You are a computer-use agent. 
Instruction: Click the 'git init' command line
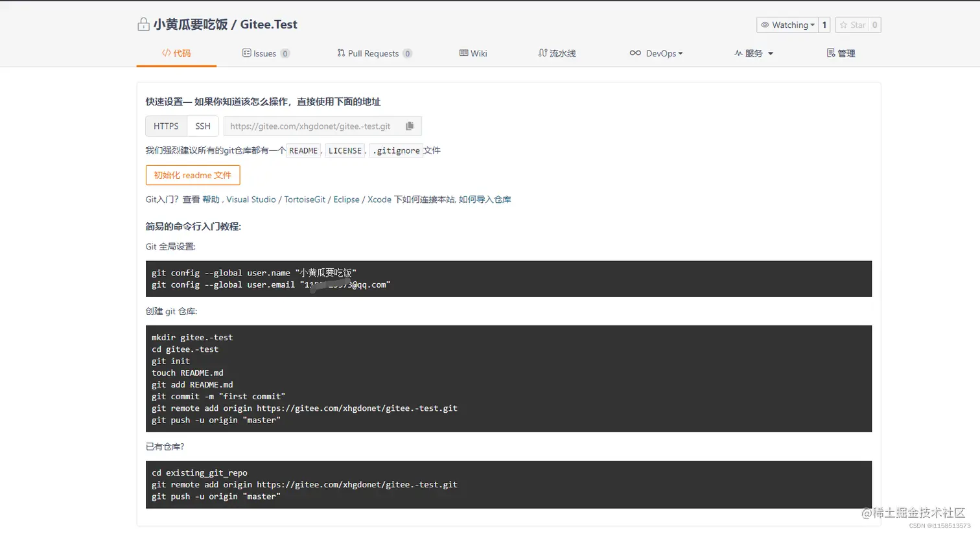click(x=170, y=361)
